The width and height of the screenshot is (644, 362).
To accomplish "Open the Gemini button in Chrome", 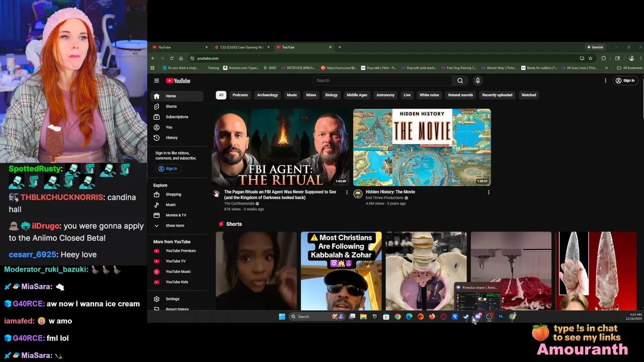I will tap(595, 47).
